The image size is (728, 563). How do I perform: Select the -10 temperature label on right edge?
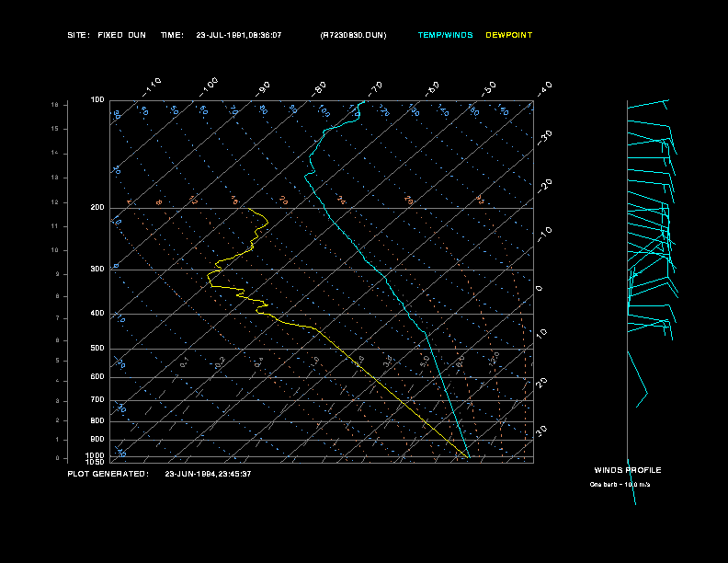tap(545, 235)
